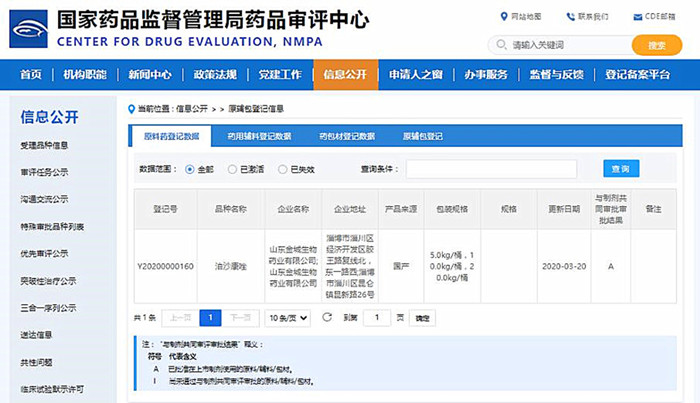This screenshot has width=700, height=403.
Task: Switch to the 药包材登记数据 tab
Action: point(347,137)
